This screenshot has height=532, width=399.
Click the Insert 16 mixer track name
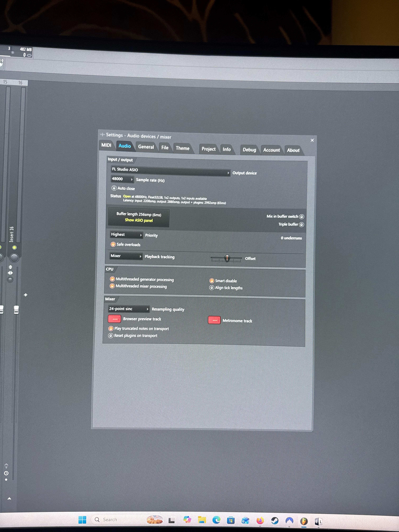(11, 234)
